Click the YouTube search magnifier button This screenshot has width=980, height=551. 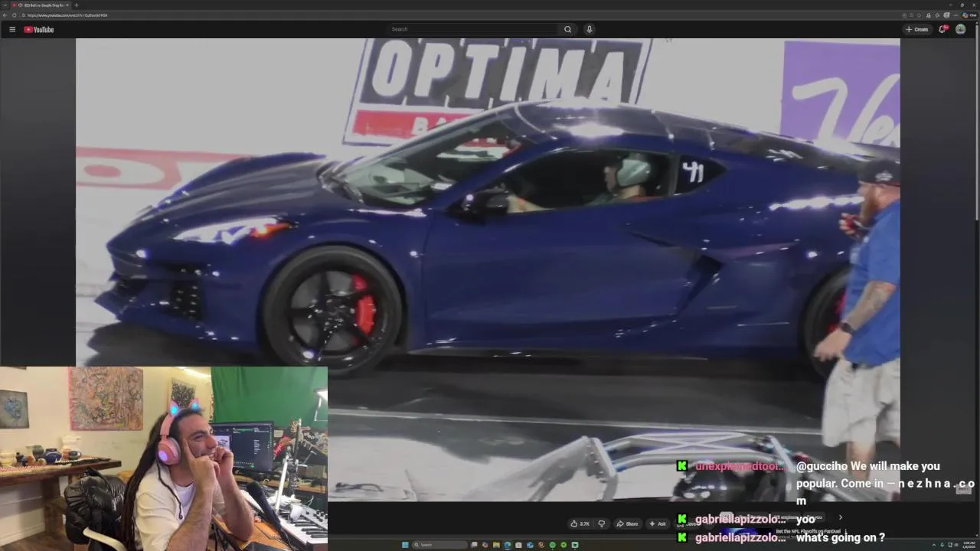(567, 29)
